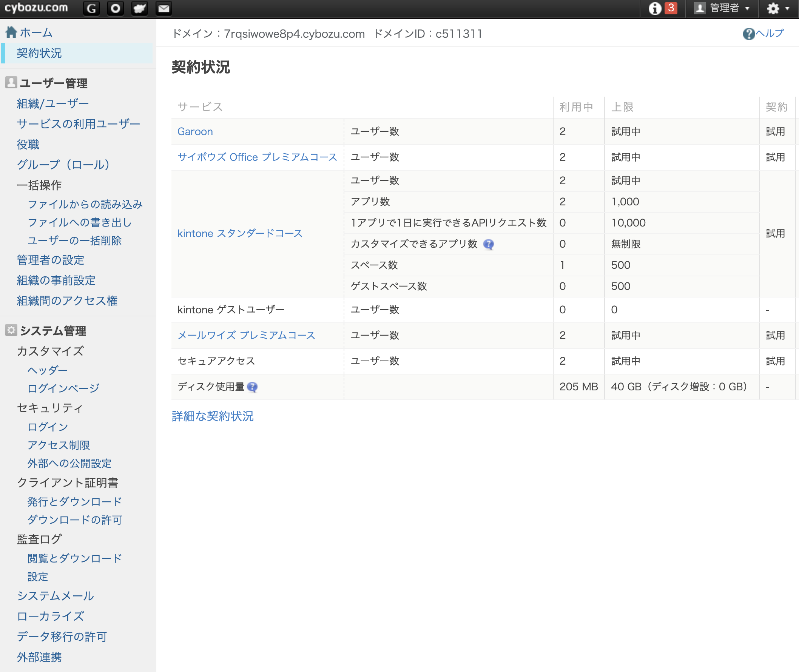Image resolution: width=799 pixels, height=672 pixels.
Task: Open the notifications info icon in the header
Action: (x=655, y=8)
